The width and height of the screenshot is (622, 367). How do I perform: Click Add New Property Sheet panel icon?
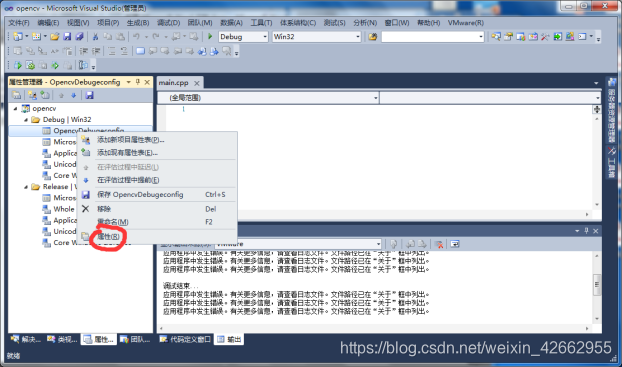pyautogui.click(x=33, y=95)
